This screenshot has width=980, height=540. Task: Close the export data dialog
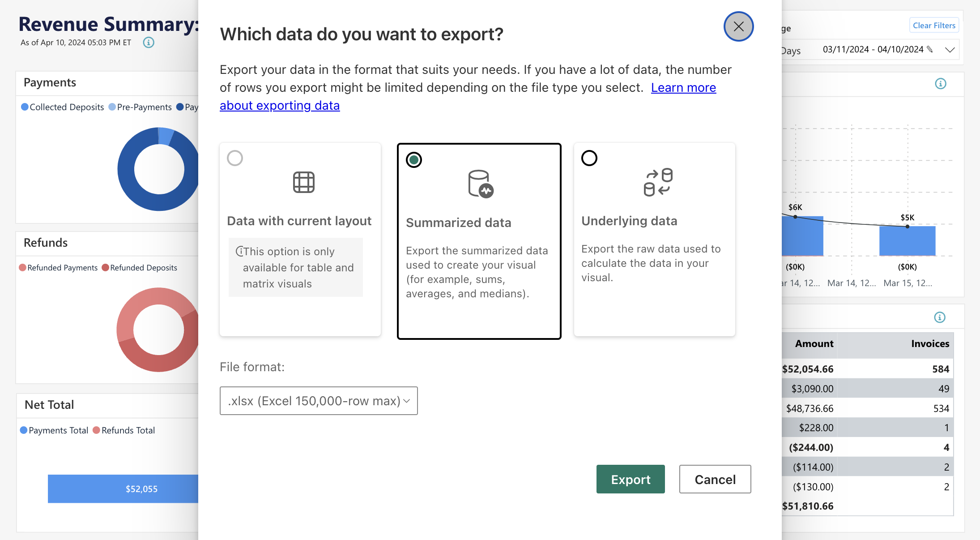[738, 26]
